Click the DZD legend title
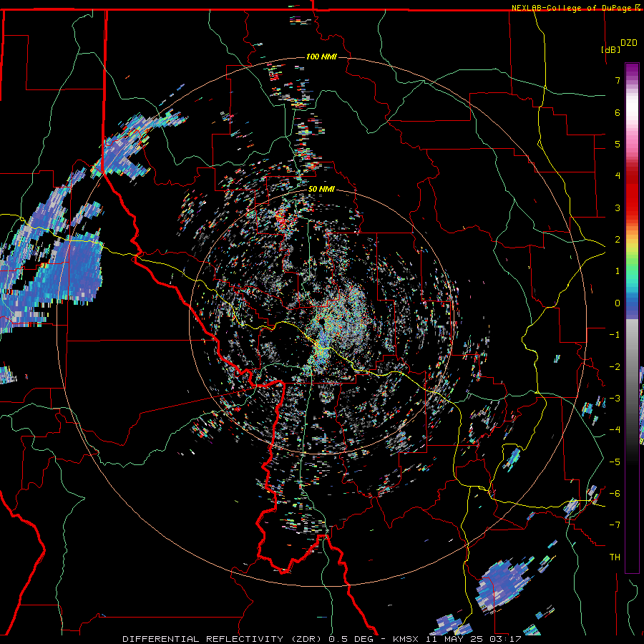The height and width of the screenshot is (644, 644). [x=629, y=43]
